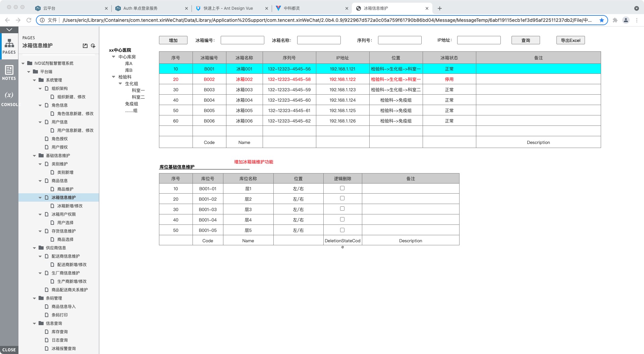Collapse sidebar chevron above PAGES icon
Screen dimensions: 644x354
point(9,30)
